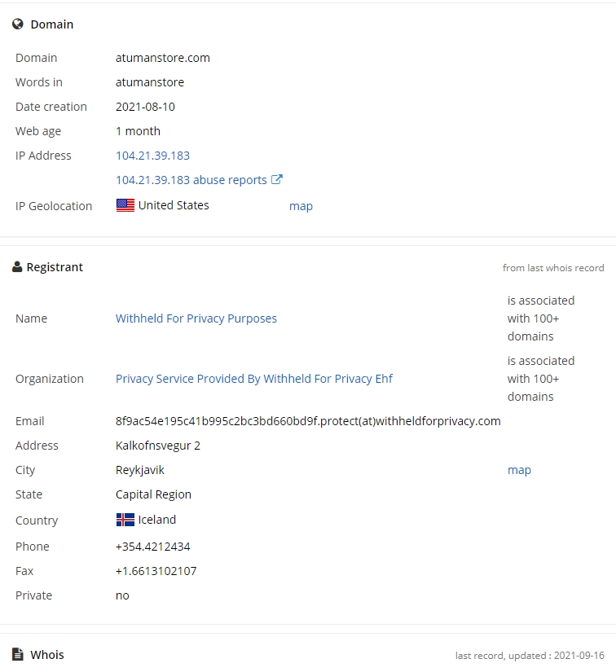
Task: Click the registrant email address text
Action: (308, 421)
